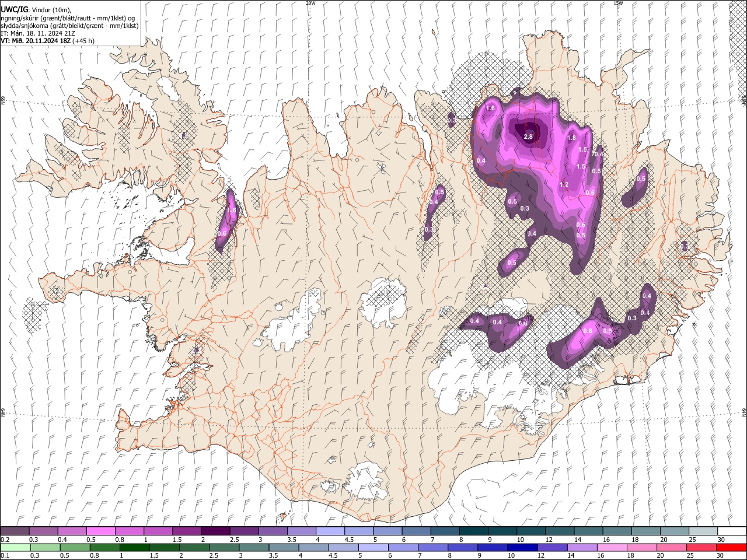Pick the lower legend violet 14–16 swatch
The image size is (747, 560).
[x=582, y=547]
